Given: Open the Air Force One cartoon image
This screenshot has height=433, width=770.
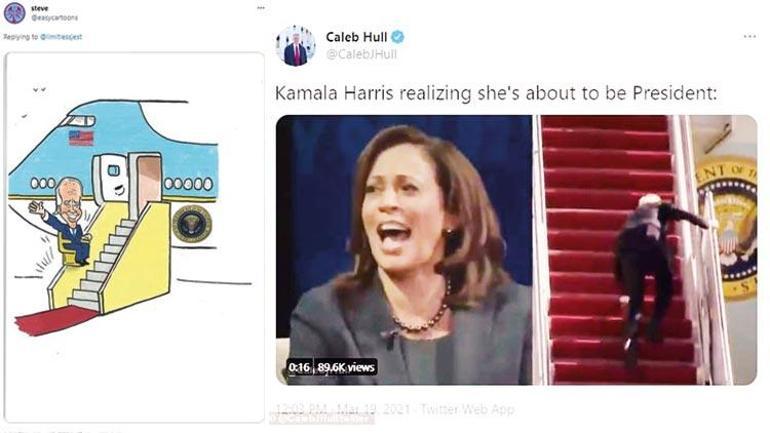Looking at the screenshot, I should [x=134, y=237].
